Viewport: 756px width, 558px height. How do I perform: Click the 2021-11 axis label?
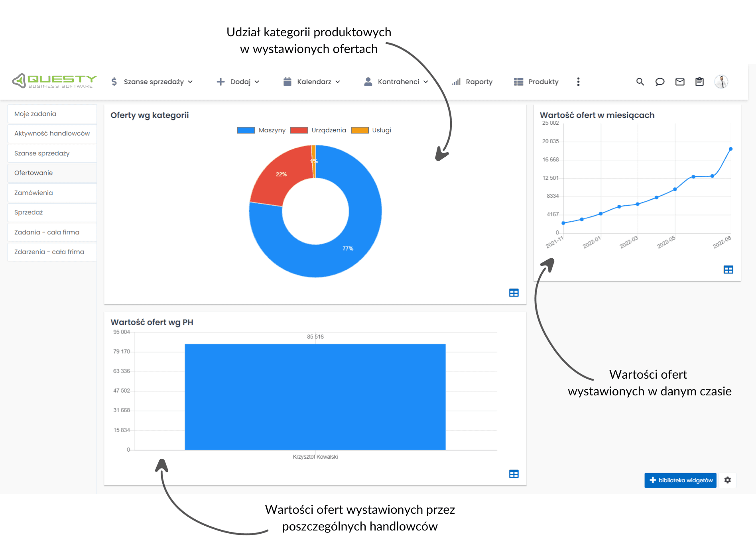click(x=555, y=242)
